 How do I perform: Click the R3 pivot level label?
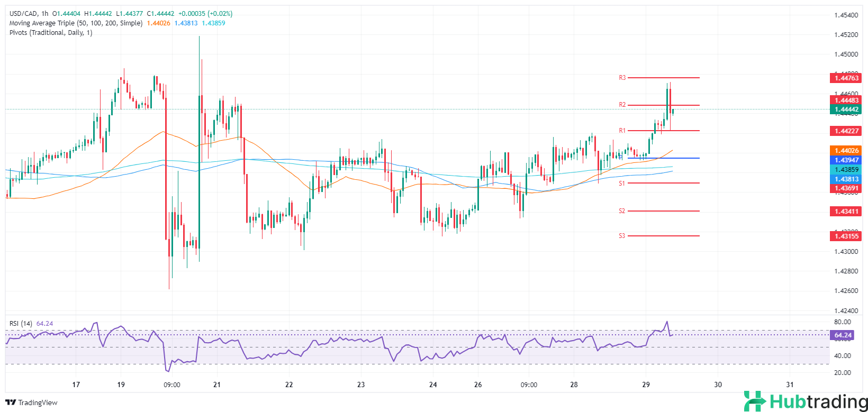coord(622,78)
